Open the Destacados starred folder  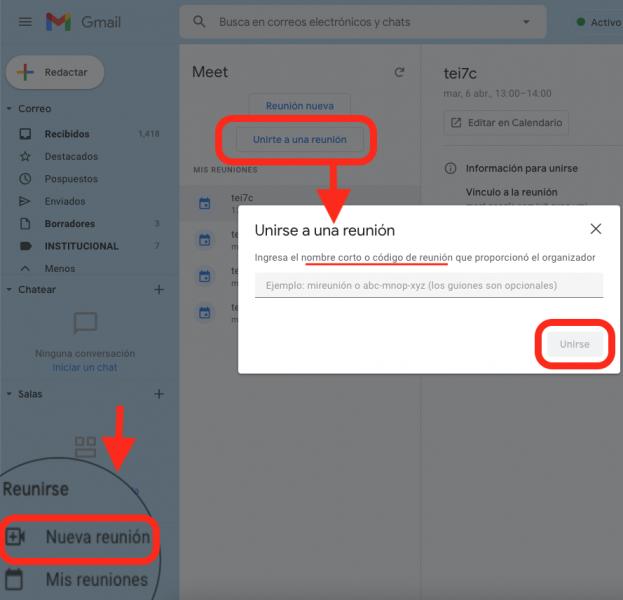71,156
